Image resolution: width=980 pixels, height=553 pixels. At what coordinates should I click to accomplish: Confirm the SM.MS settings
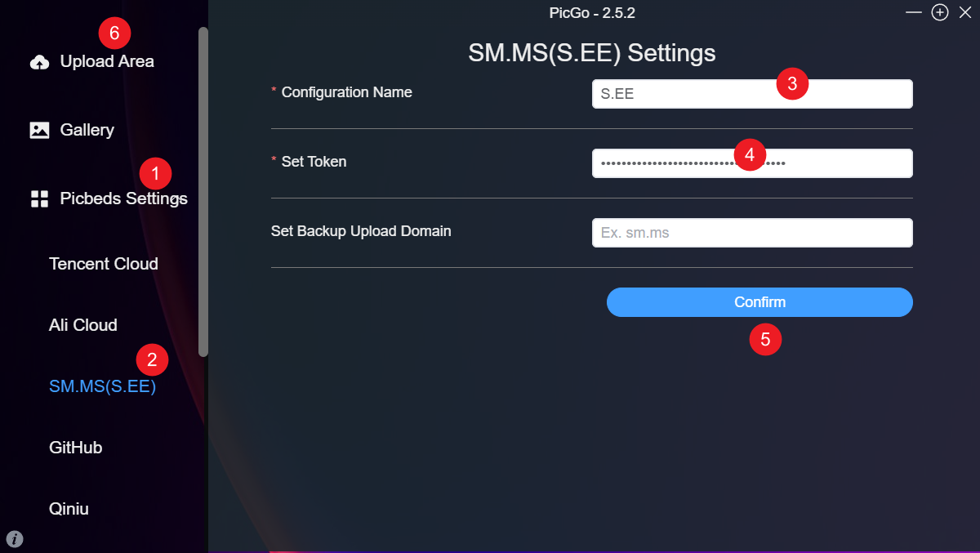click(x=759, y=301)
